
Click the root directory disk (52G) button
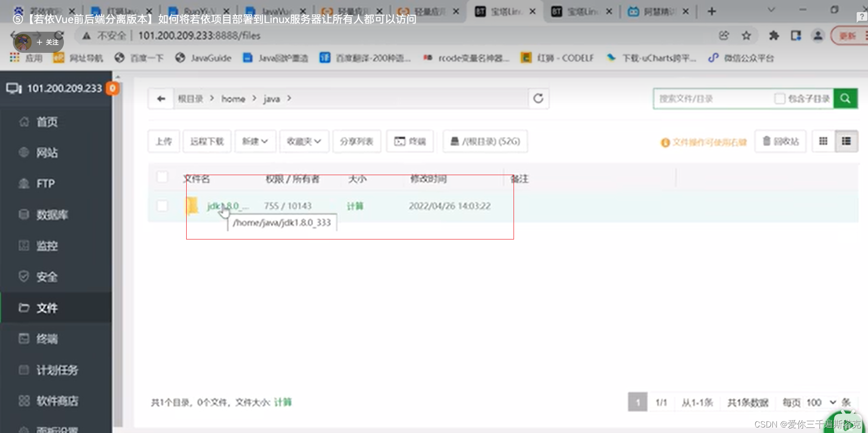coord(485,141)
